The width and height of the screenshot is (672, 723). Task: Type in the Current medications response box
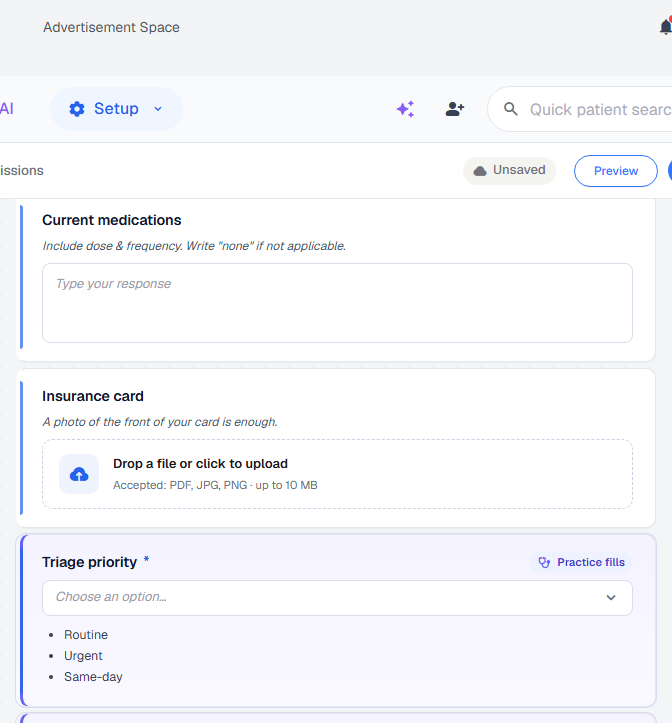pyautogui.click(x=337, y=303)
